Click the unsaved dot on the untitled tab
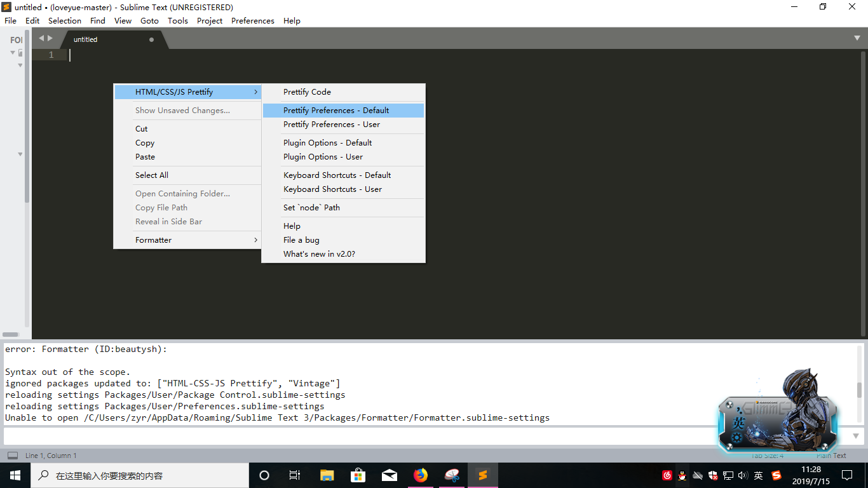This screenshot has height=488, width=868. 151,39
